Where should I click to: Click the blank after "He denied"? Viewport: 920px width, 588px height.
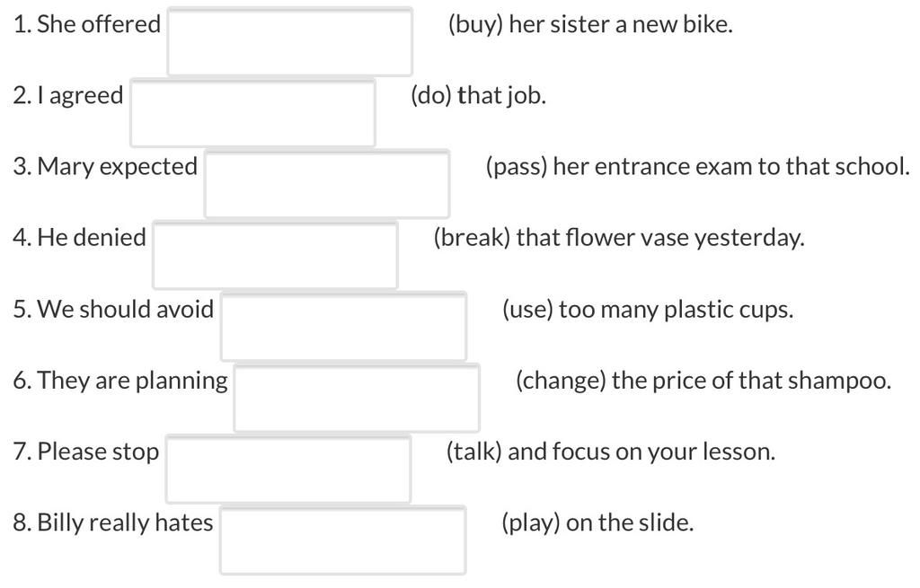(x=275, y=255)
